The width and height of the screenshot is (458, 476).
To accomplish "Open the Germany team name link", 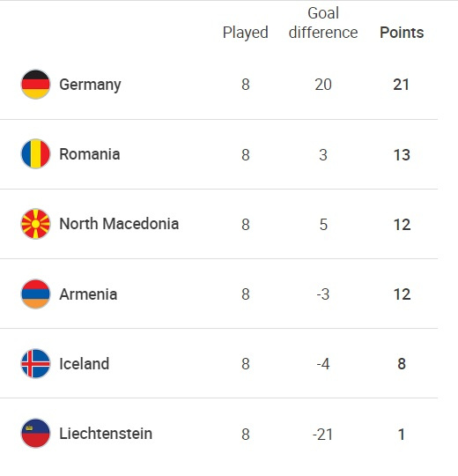I will (x=90, y=85).
